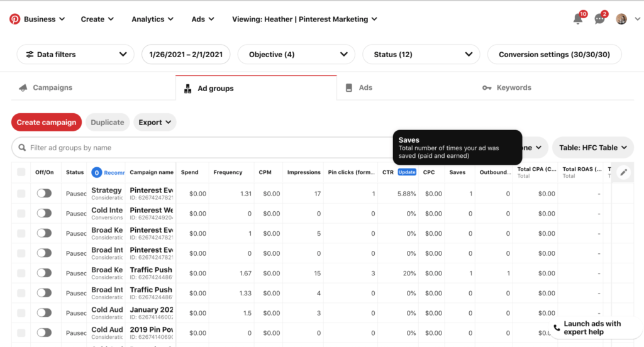Open the Analytics menu

(x=153, y=19)
